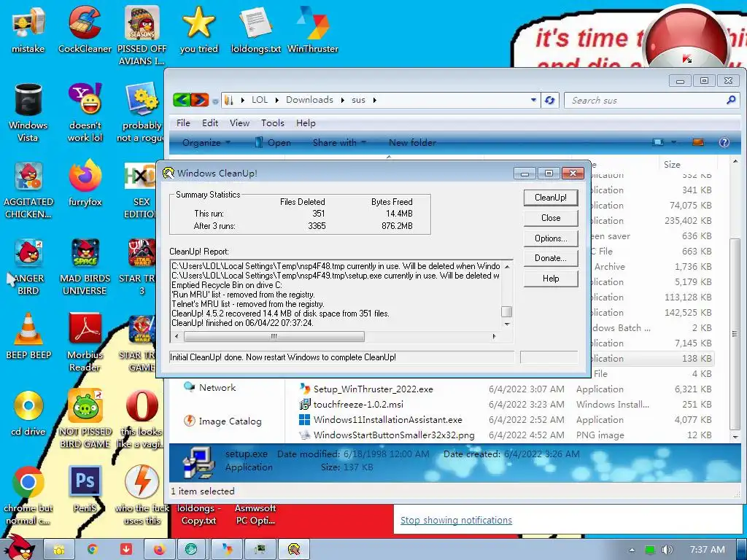Click New folder in Explorer toolbar
Viewport: 747px width, 560px height.
click(412, 142)
